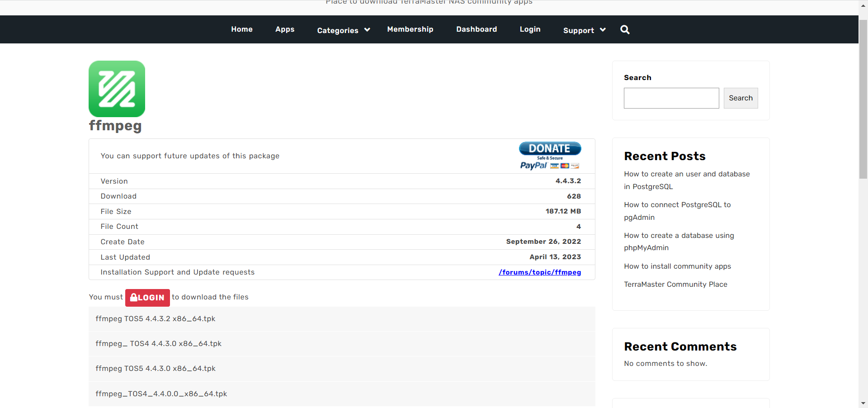
Task: Click the ffmpeg page title
Action: 115,126
